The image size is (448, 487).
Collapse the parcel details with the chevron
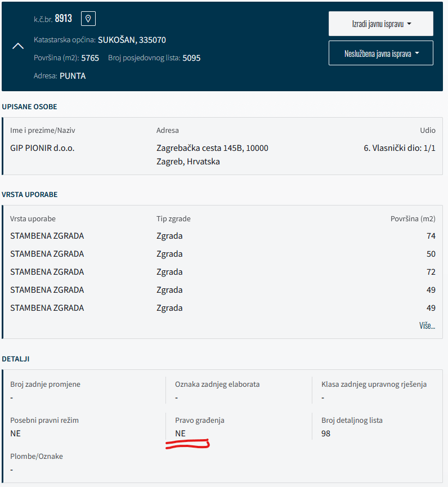(x=18, y=46)
